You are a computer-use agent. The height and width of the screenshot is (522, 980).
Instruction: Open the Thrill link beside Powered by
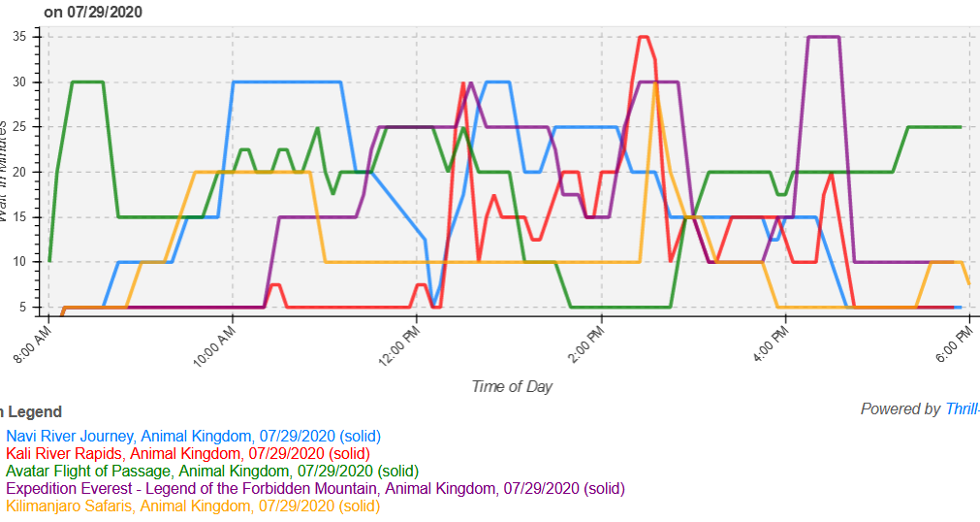(962, 409)
